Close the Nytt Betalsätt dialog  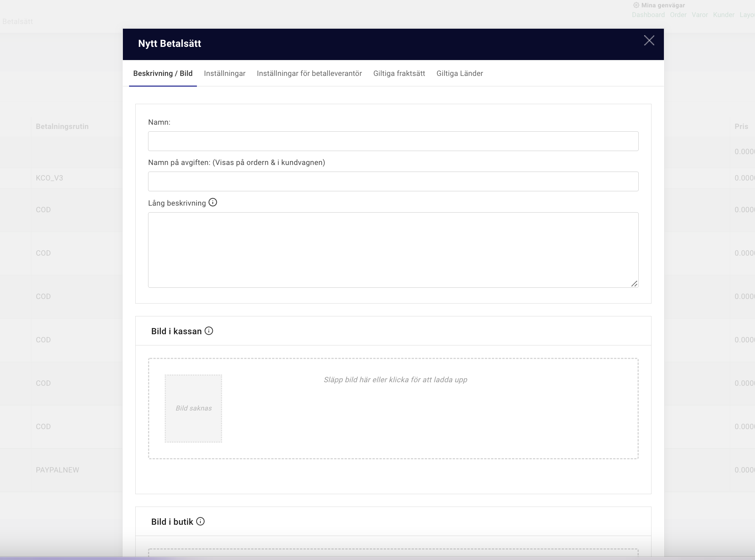[649, 41]
